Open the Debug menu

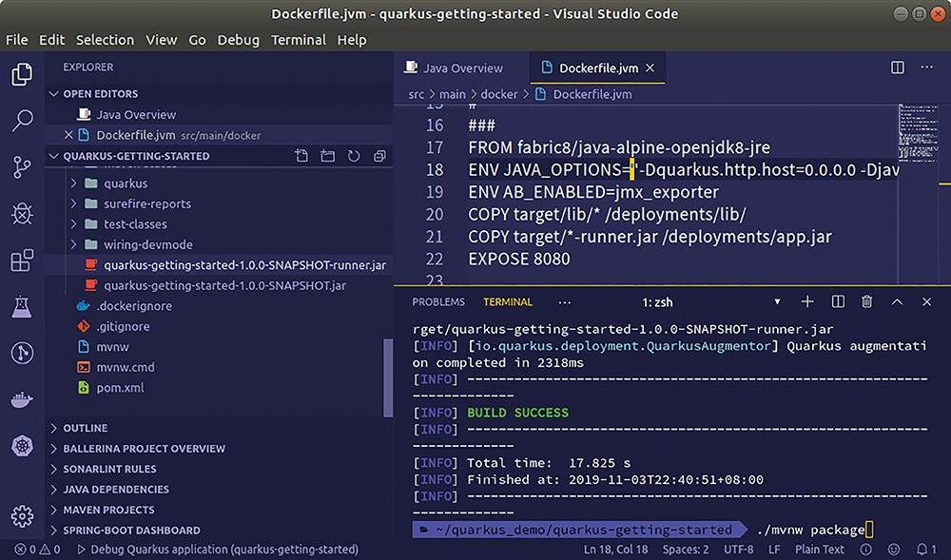pyautogui.click(x=239, y=40)
